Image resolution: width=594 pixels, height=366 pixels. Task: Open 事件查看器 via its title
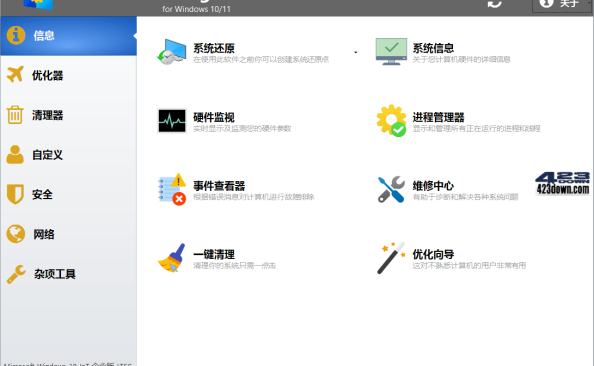coord(219,186)
